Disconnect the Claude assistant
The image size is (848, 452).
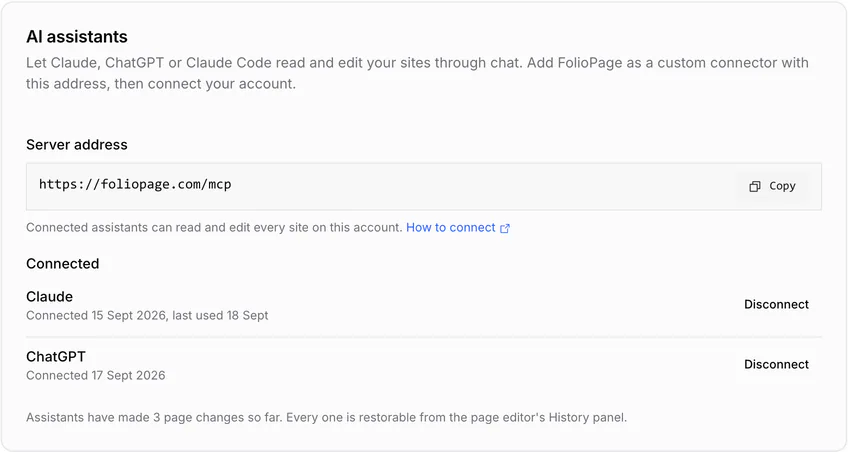(x=776, y=304)
